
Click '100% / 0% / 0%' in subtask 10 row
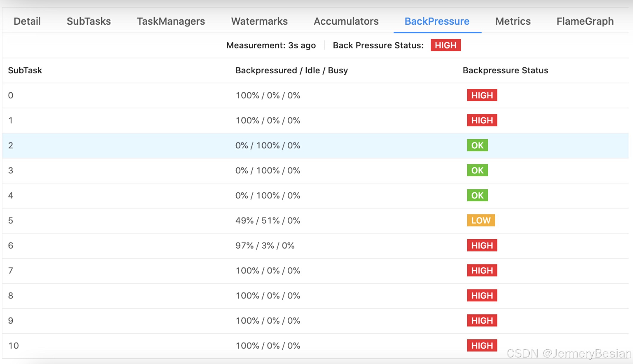tap(268, 346)
